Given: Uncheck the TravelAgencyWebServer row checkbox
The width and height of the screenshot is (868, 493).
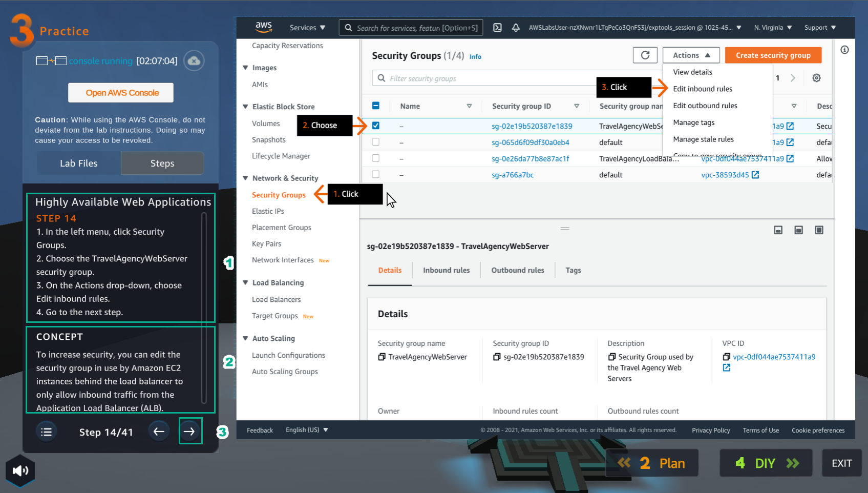Looking at the screenshot, I should coord(375,126).
